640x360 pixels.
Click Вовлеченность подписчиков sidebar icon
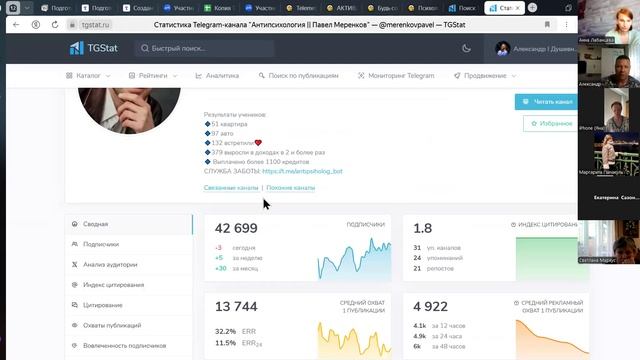tap(75, 345)
